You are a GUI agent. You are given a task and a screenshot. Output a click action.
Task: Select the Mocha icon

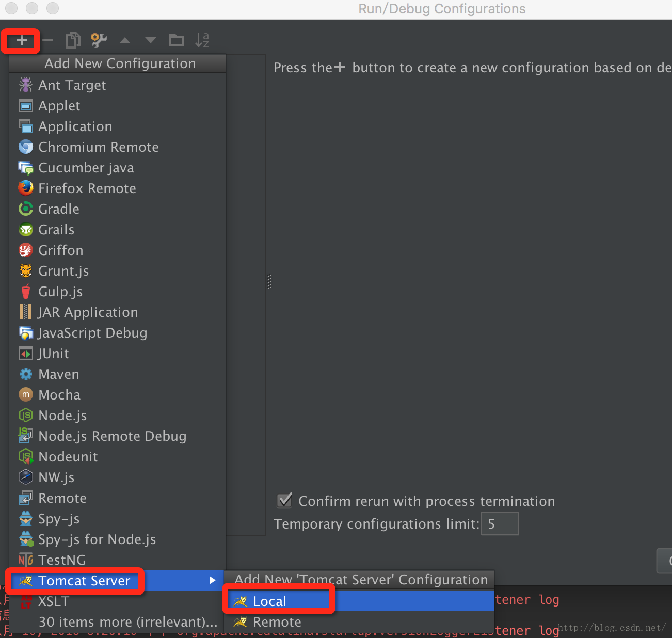pos(26,394)
